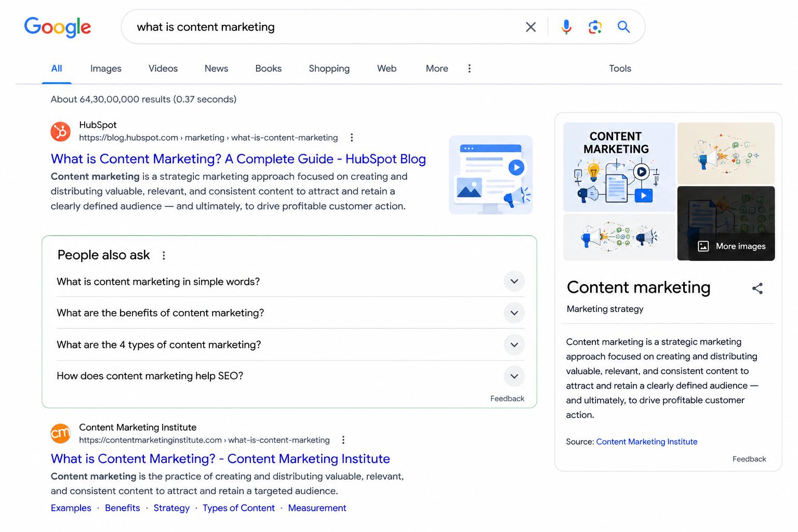Open the More tabs menu
The width and height of the screenshot is (798, 532).
click(x=437, y=69)
